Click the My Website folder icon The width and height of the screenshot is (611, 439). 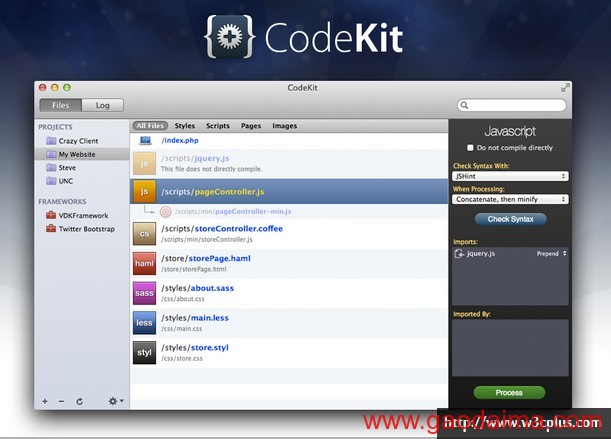pyautogui.click(x=51, y=154)
